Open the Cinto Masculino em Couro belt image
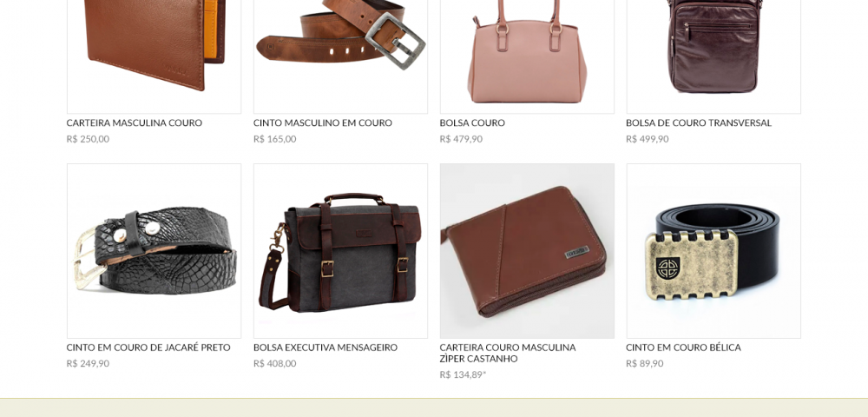The image size is (868, 417). point(340,56)
